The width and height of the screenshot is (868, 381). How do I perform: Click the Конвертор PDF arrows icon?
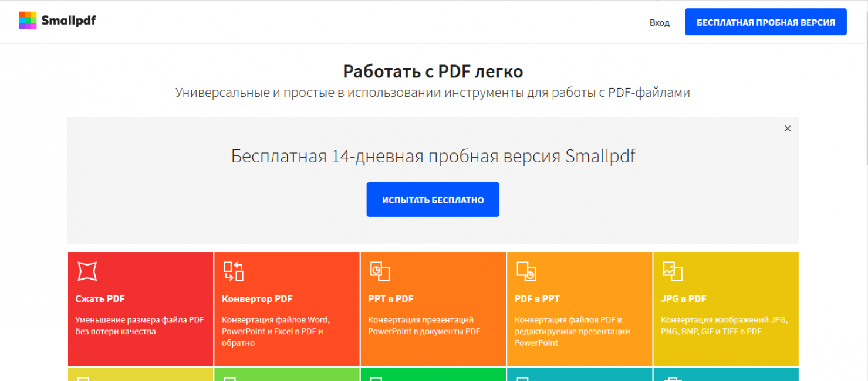[234, 271]
